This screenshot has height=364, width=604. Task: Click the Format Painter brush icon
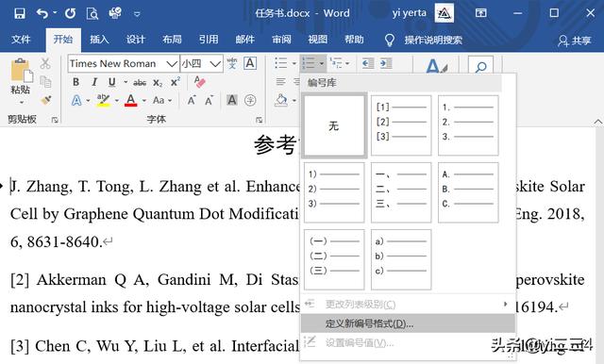46,100
